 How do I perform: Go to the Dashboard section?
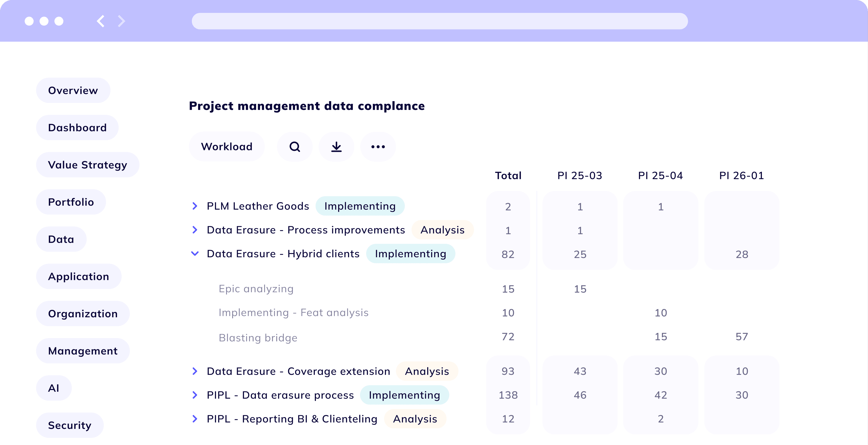[77, 128]
